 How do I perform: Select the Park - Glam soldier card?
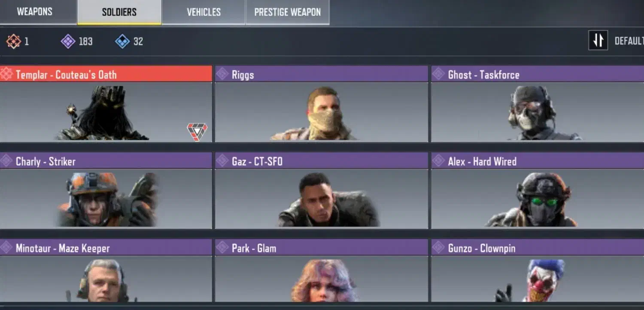(321, 271)
